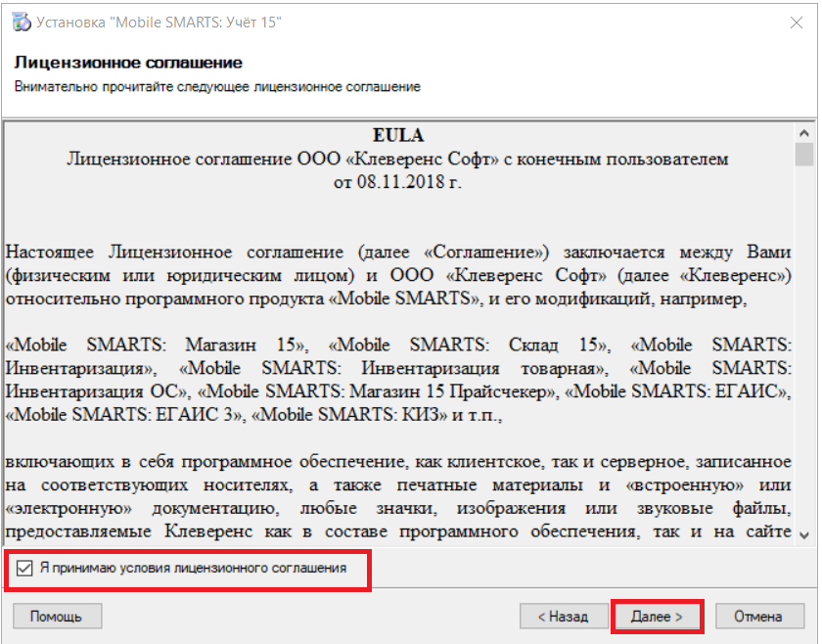Open help with the "Помощь" button

[x=57, y=617]
